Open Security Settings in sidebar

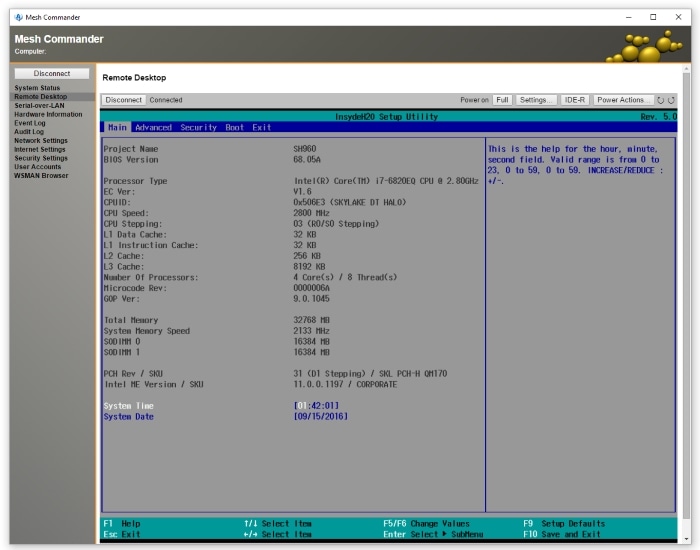(41, 158)
